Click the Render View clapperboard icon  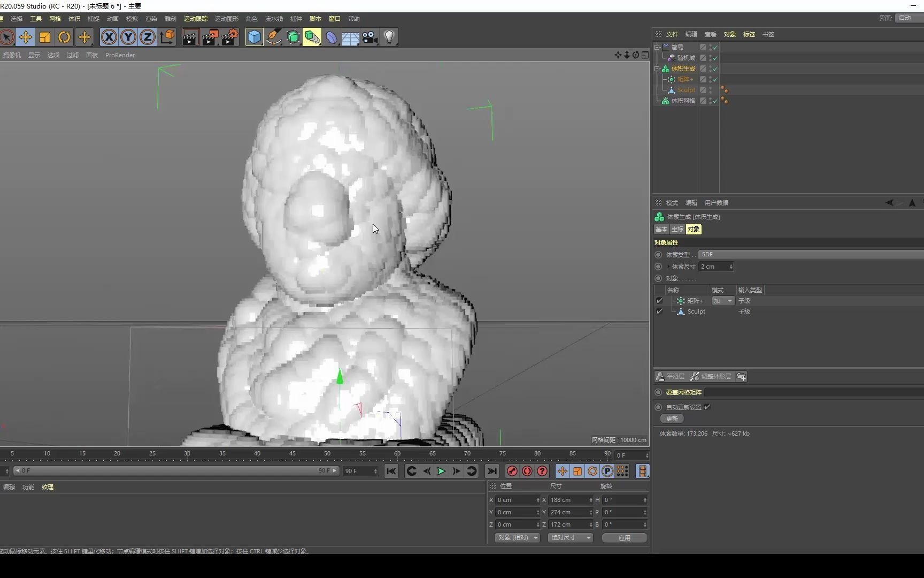coord(190,37)
